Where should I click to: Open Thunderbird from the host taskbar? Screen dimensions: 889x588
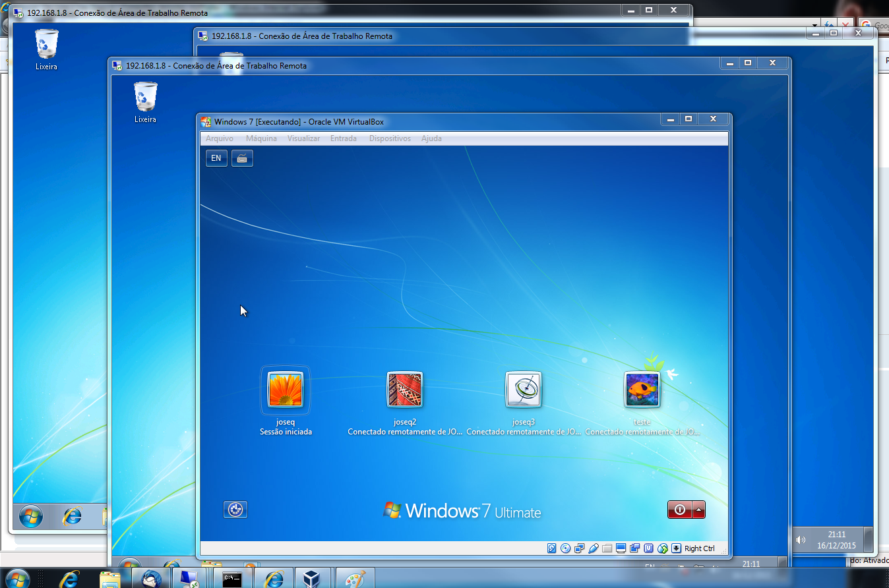(x=152, y=579)
